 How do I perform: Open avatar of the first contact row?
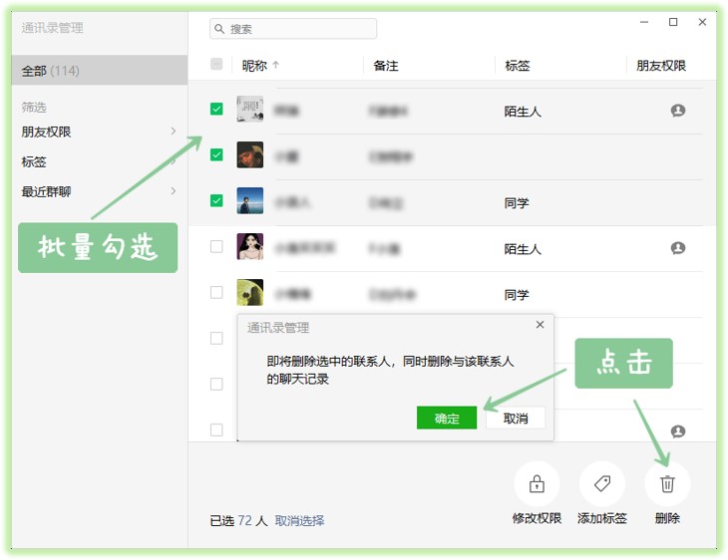click(249, 109)
